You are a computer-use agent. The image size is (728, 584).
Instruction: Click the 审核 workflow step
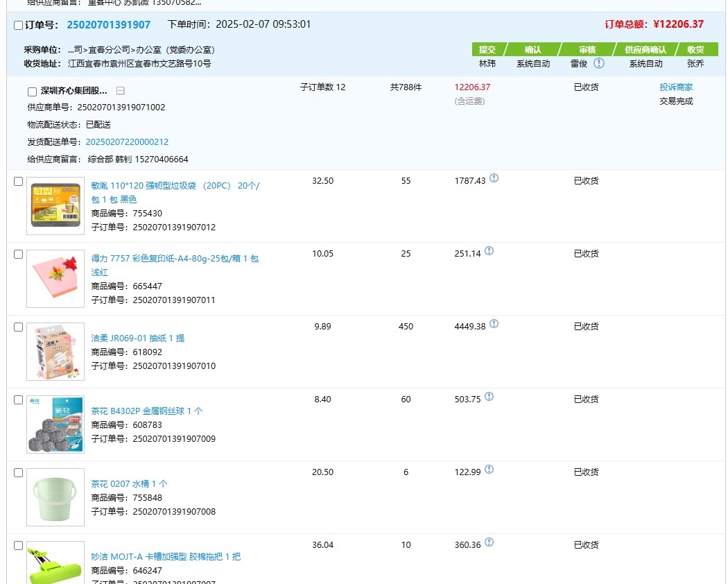587,49
